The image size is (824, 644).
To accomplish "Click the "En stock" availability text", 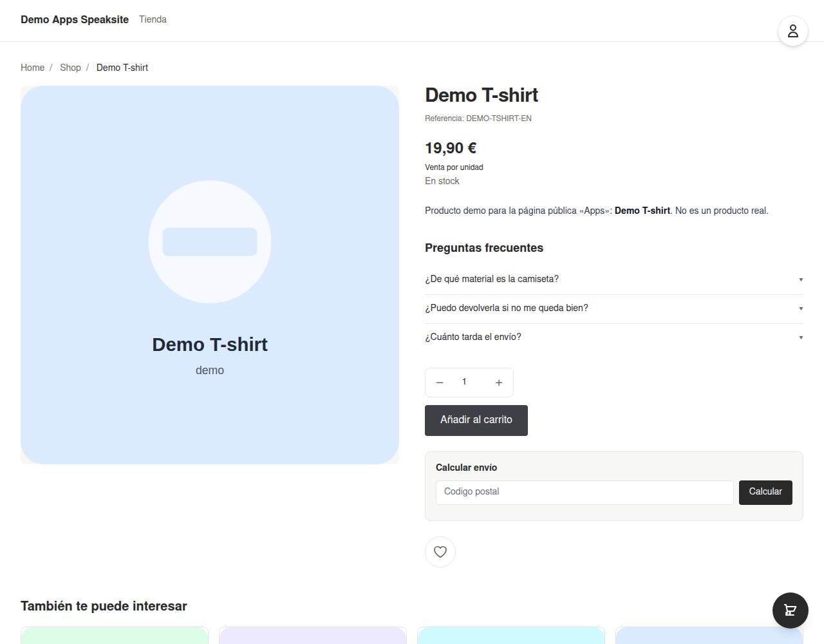I will point(442,181).
